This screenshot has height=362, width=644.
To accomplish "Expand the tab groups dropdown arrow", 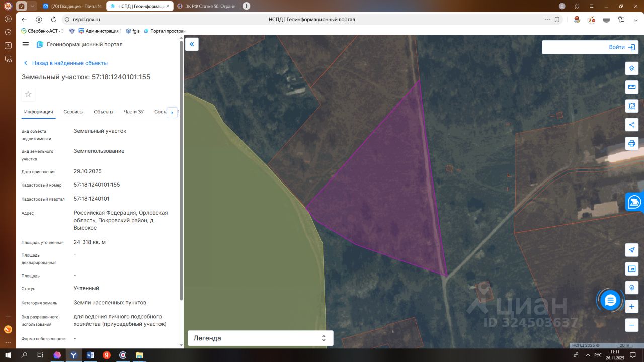I will click(33, 6).
